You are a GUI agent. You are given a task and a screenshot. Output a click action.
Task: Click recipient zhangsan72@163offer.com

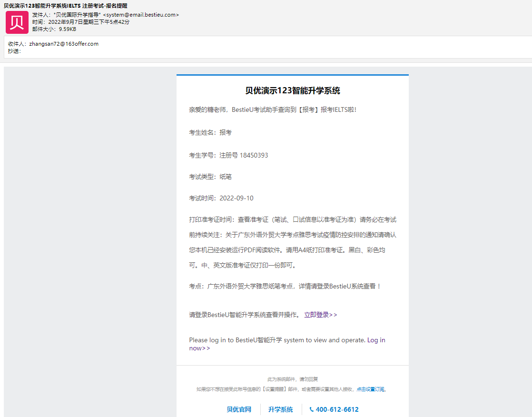[x=64, y=44]
